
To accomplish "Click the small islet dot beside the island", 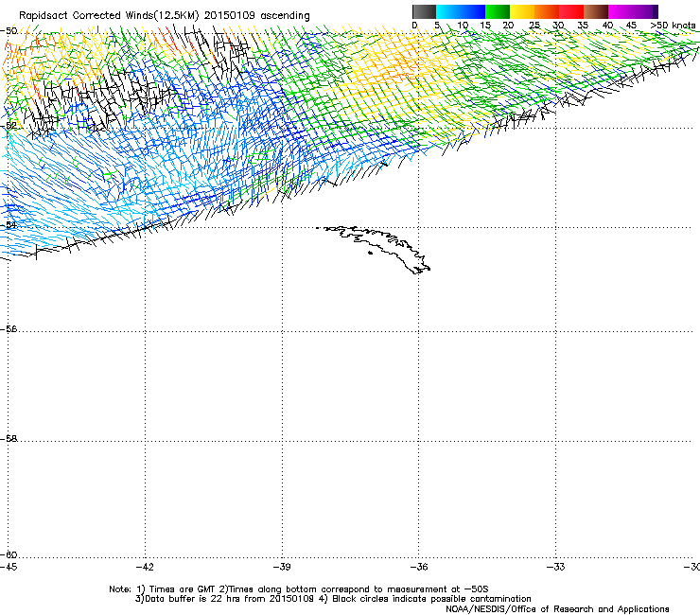I will (370, 254).
